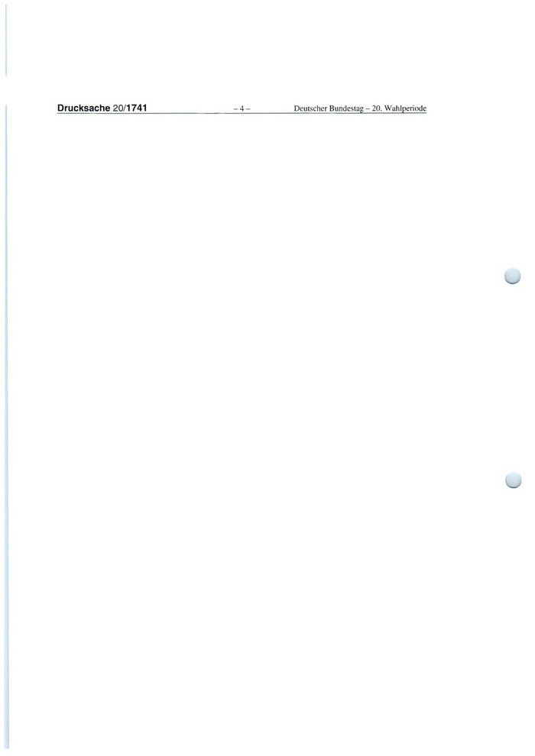
Task: Click the header underline below "Drucksache"
Action: [83, 113]
